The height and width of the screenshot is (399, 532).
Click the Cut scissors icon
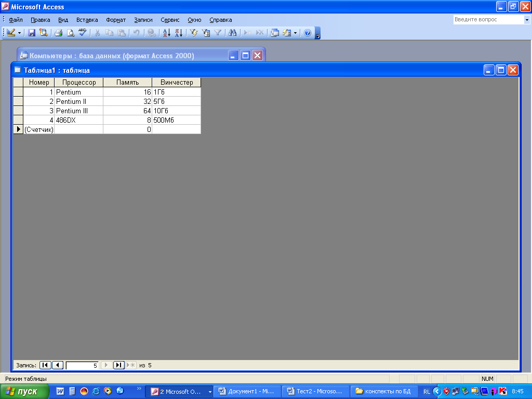coord(97,33)
